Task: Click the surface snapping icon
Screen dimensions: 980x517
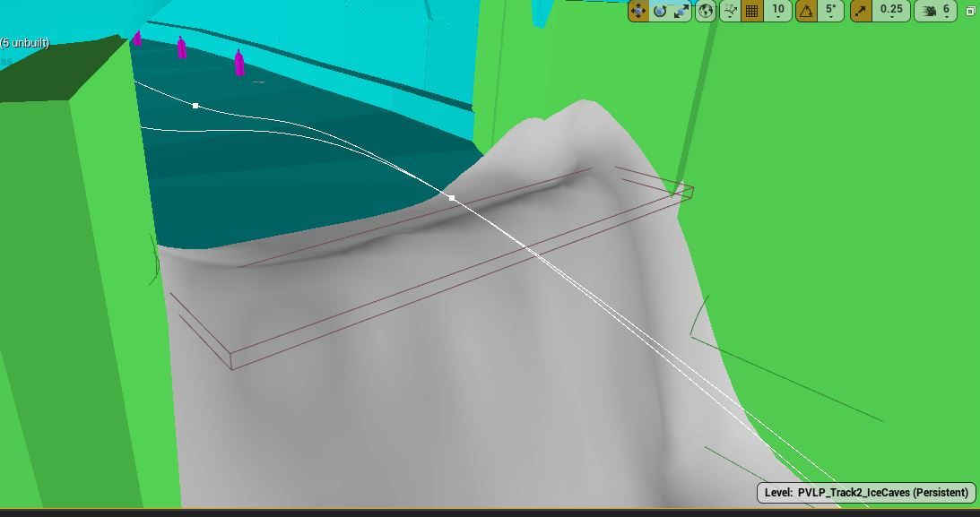Action: [730, 12]
